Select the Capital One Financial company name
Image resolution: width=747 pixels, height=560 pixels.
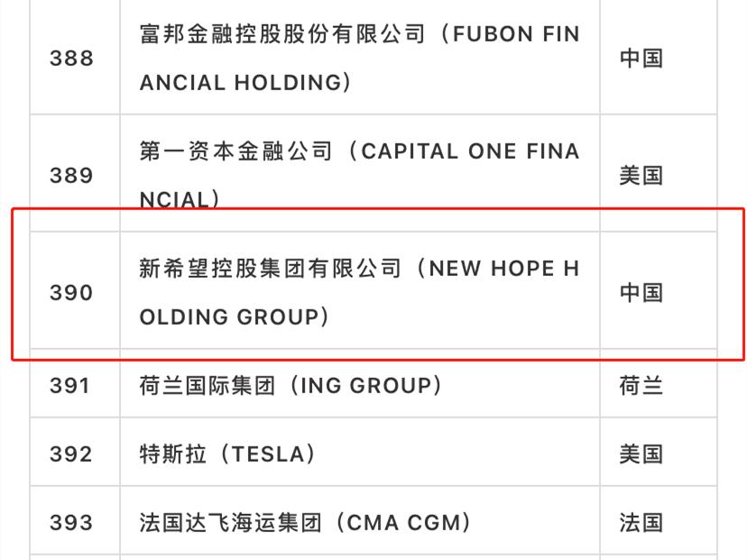[x=360, y=175]
